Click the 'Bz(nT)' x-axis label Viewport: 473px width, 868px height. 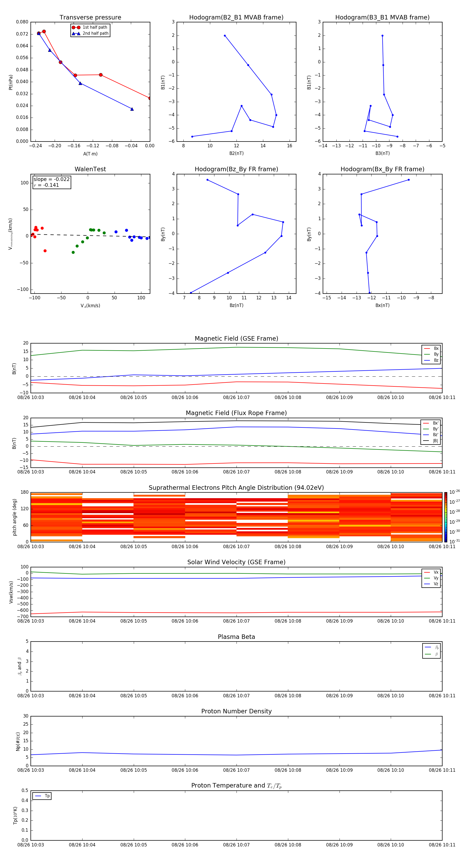point(236,305)
